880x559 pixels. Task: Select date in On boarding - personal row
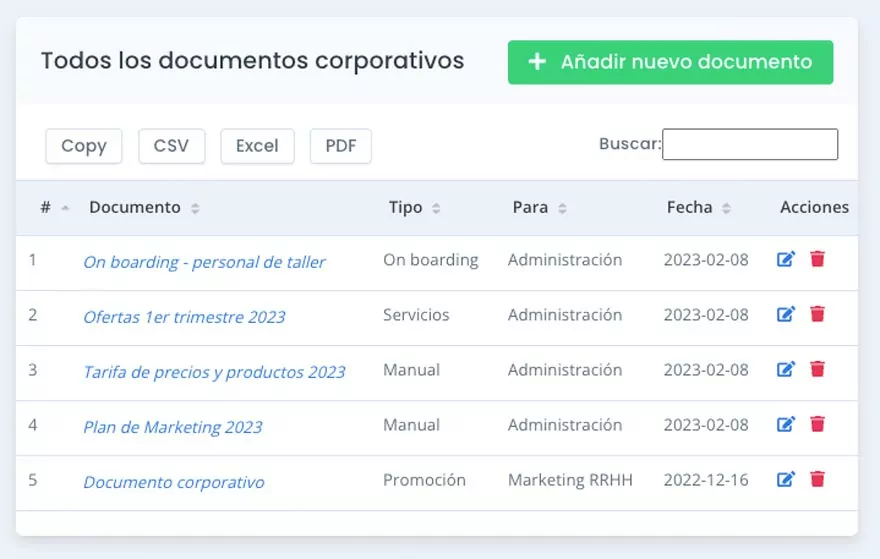pos(706,260)
